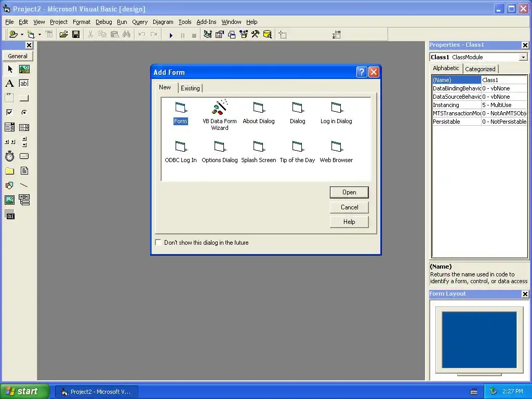Select the Shape control tool
Screen dimensions: 532x399
coord(9,185)
